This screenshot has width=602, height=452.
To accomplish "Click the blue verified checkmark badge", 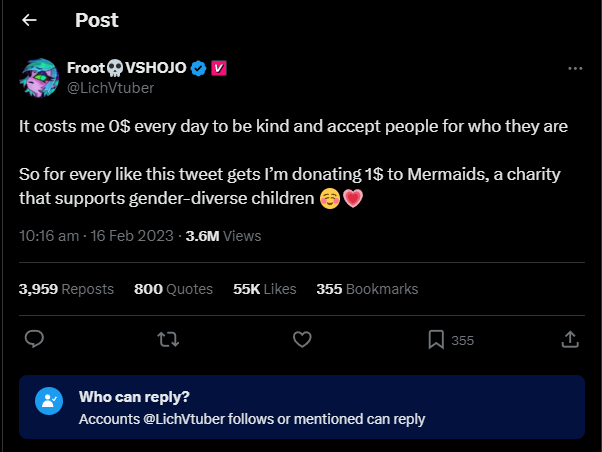I will [x=199, y=68].
